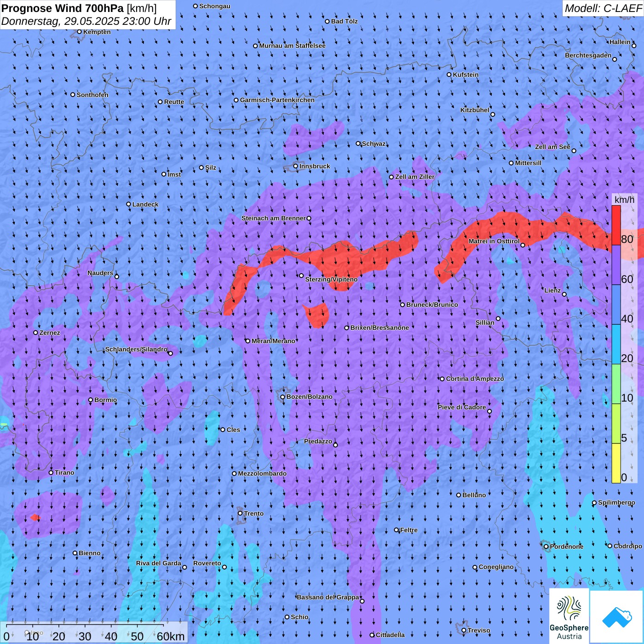
Task: Click the purple 60 km/h legend color
Action: [616, 265]
